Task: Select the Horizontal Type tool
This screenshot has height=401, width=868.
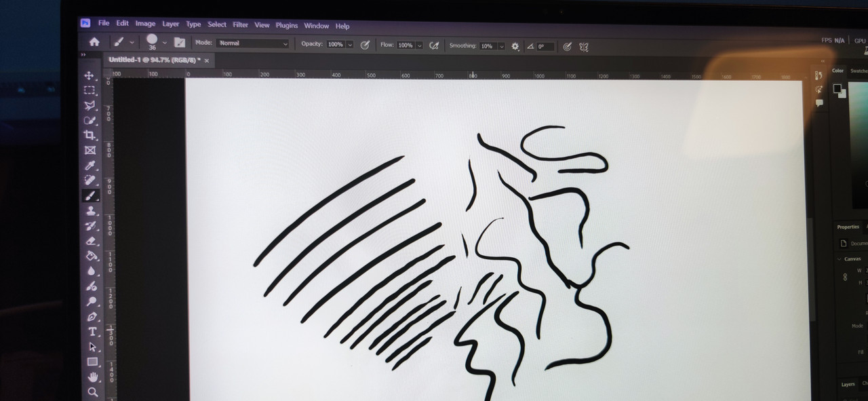Action: pos(92,331)
